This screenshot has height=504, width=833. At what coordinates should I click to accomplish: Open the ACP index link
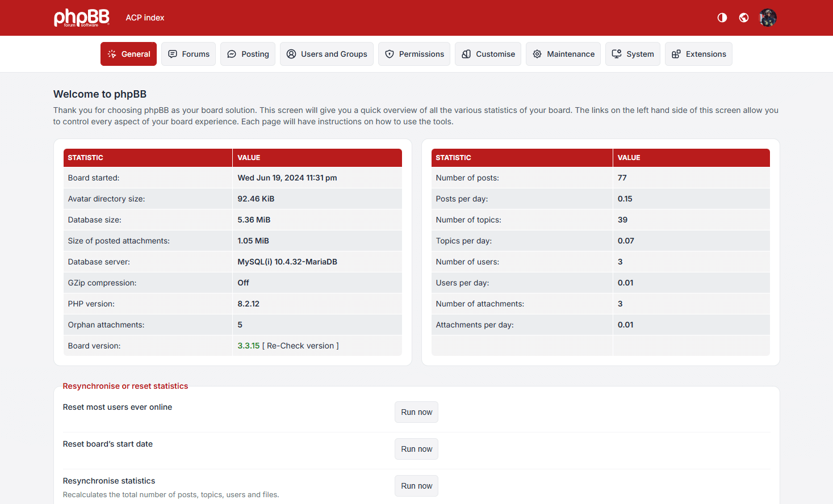pyautogui.click(x=145, y=18)
